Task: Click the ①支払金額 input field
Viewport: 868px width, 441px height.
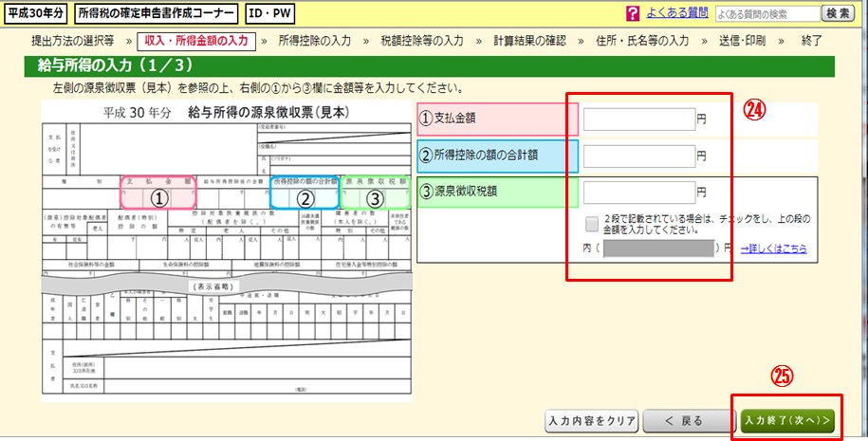Action: click(x=639, y=119)
